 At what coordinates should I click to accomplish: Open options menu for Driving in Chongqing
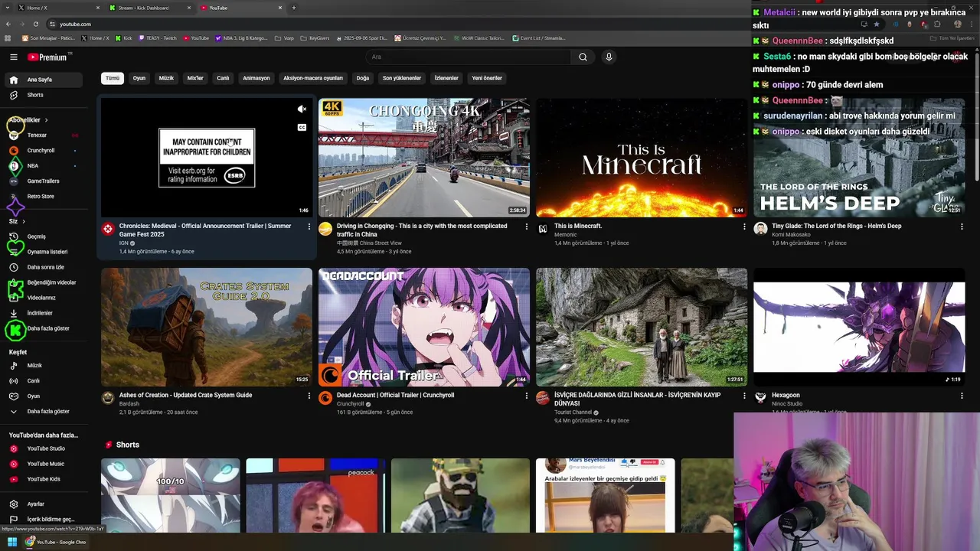click(527, 227)
